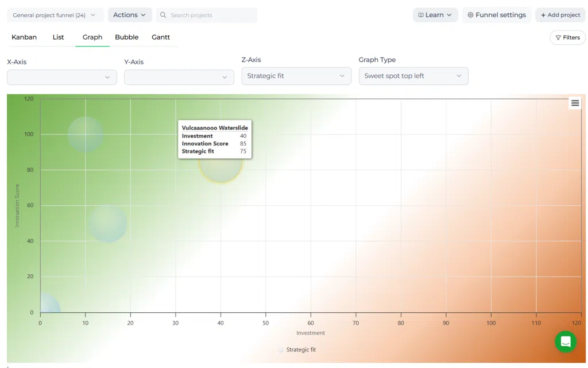The width and height of the screenshot is (588, 368).
Task: Click the Search projects field
Action: [x=207, y=15]
